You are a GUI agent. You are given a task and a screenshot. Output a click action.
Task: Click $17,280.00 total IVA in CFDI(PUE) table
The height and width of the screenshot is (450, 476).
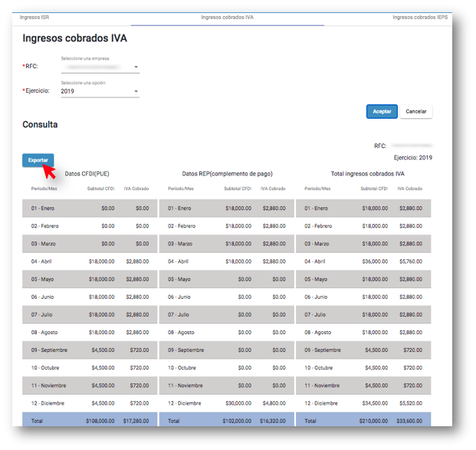(136, 421)
